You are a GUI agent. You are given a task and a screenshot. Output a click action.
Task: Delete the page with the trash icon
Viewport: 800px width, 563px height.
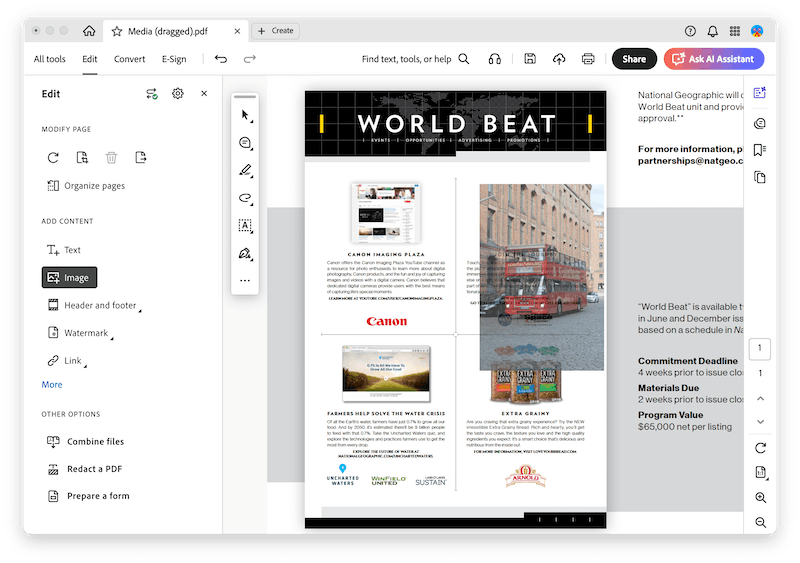coord(111,157)
